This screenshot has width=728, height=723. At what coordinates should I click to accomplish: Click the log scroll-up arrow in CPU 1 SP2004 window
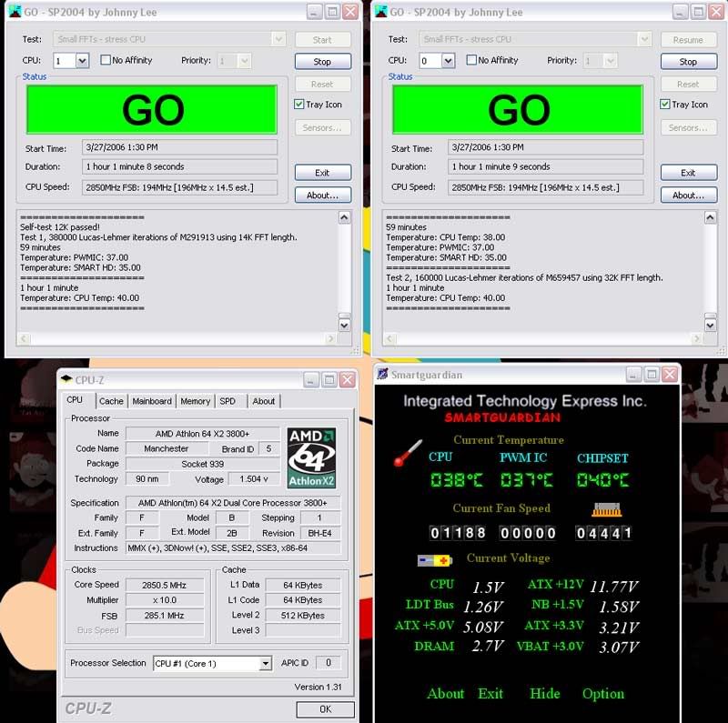(344, 217)
